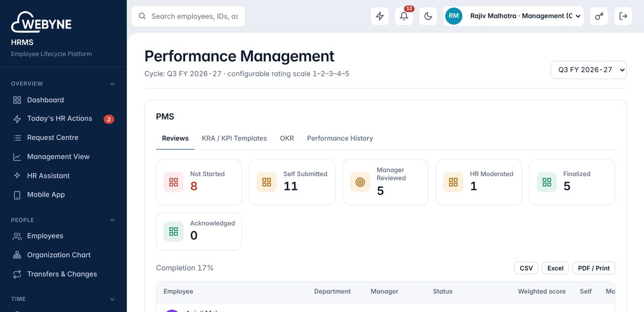
Task: Click the HR Moderated count 1
Action: coord(473,186)
